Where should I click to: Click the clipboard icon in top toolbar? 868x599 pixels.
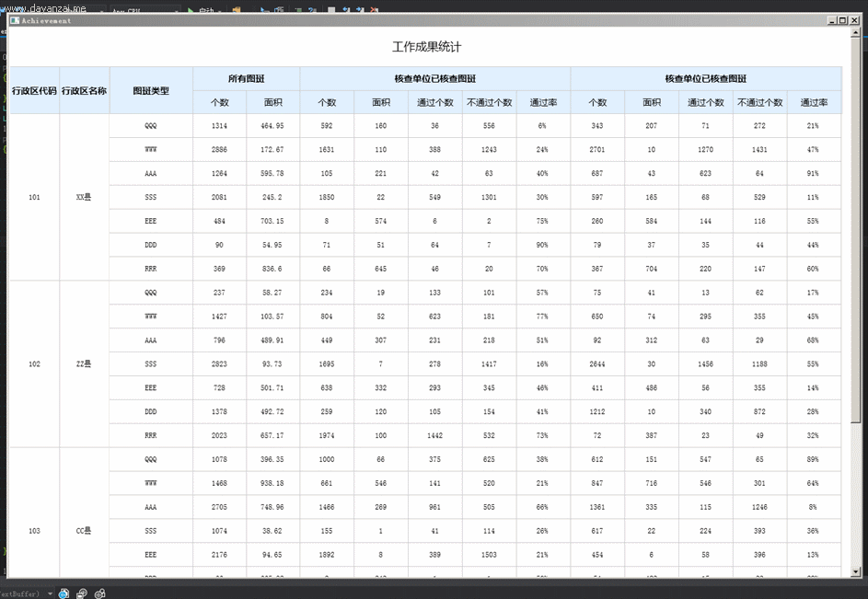click(277, 7)
